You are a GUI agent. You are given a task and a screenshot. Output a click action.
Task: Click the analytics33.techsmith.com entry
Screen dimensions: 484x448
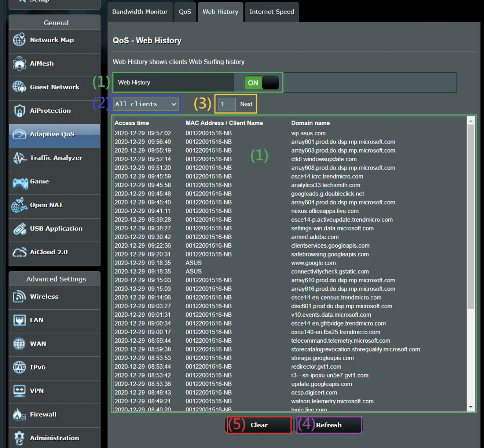[326, 185]
